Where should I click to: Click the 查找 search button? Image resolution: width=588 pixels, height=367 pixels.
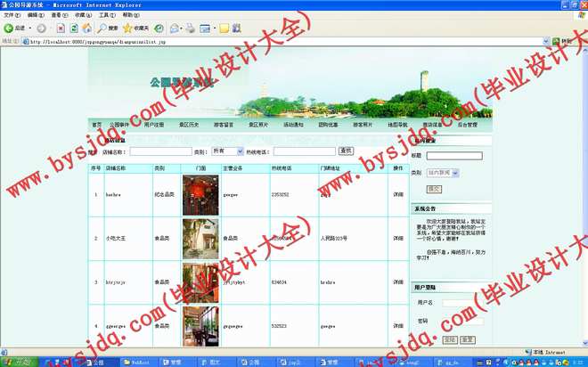point(347,151)
